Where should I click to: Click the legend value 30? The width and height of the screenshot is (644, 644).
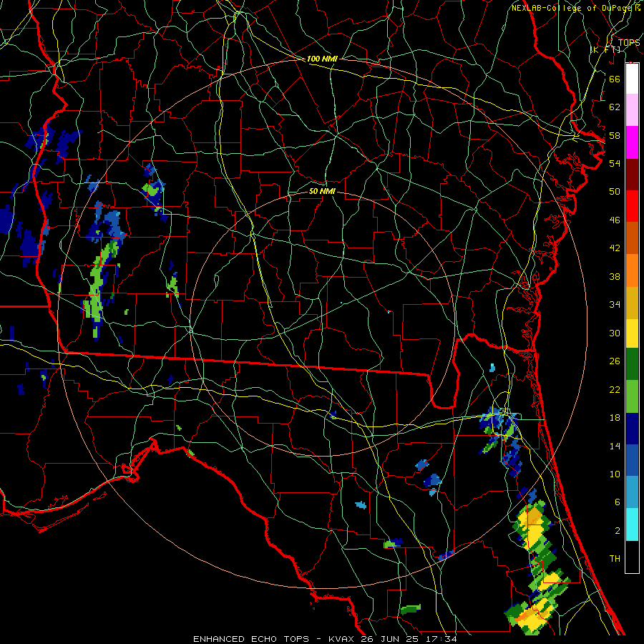click(x=615, y=333)
